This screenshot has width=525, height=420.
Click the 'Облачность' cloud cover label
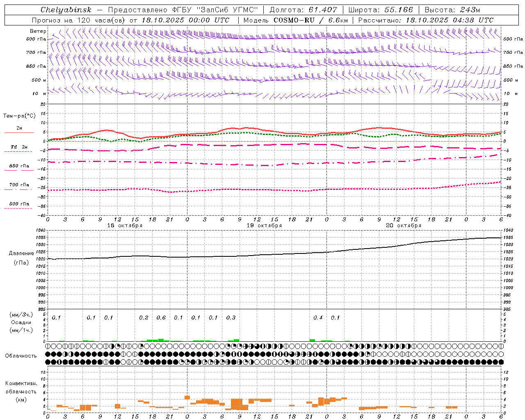(x=21, y=356)
